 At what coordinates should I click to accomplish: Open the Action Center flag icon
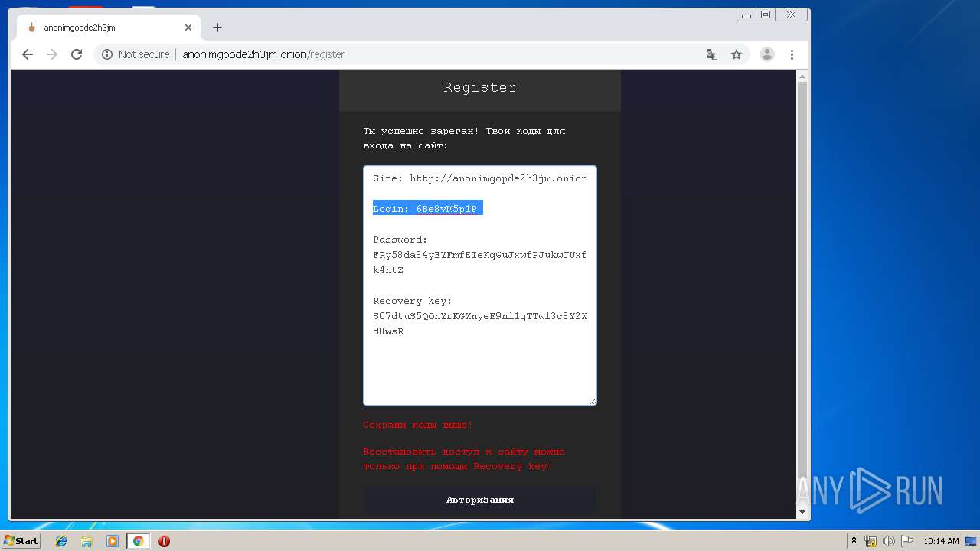tap(907, 541)
